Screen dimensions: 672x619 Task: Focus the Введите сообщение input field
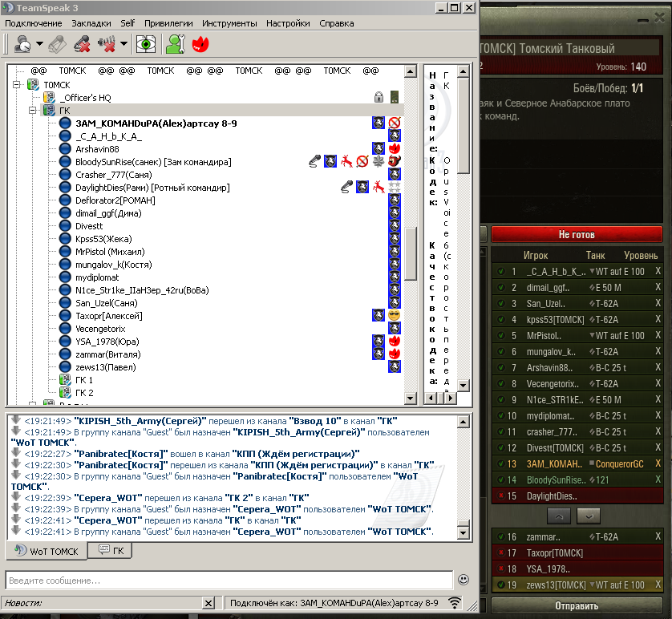(229, 581)
